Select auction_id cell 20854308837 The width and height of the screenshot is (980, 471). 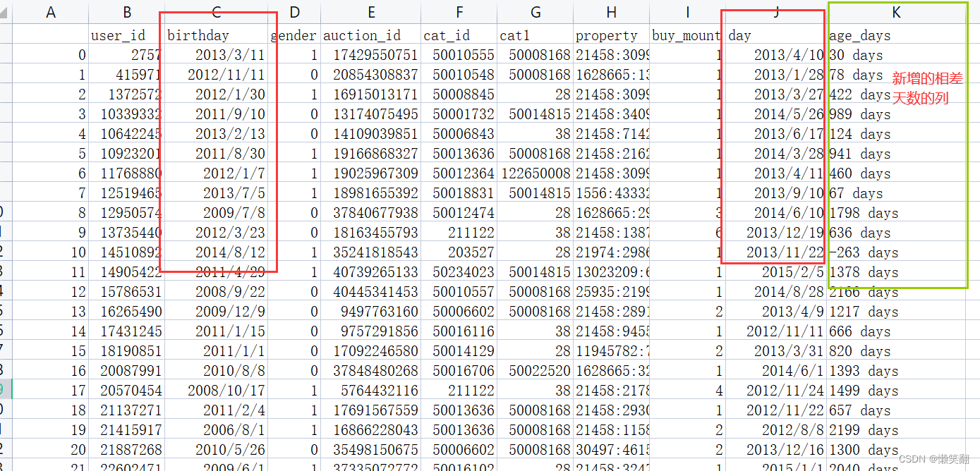click(x=371, y=75)
